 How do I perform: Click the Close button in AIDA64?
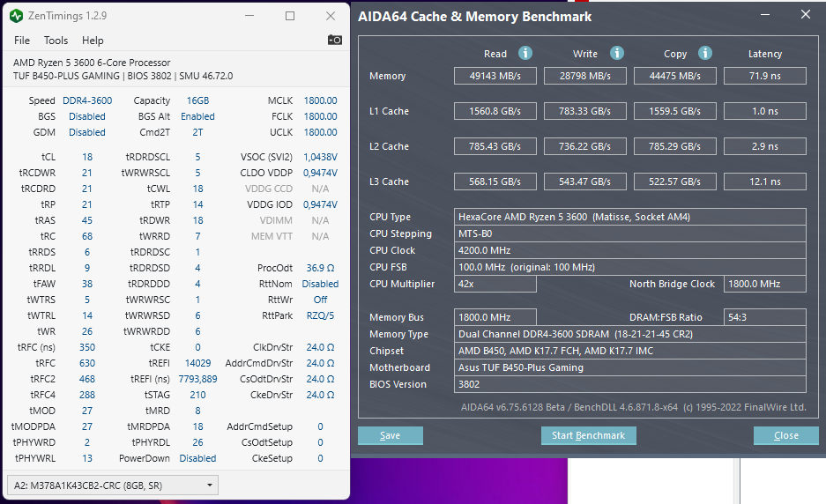pos(786,435)
